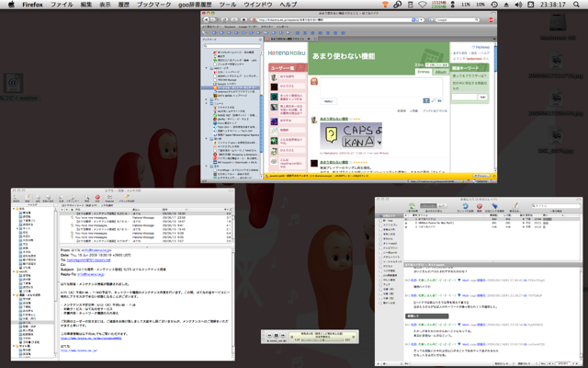Pause playback in the iTunes mini player
The width and height of the screenshot is (588, 368).
[x=277, y=335]
